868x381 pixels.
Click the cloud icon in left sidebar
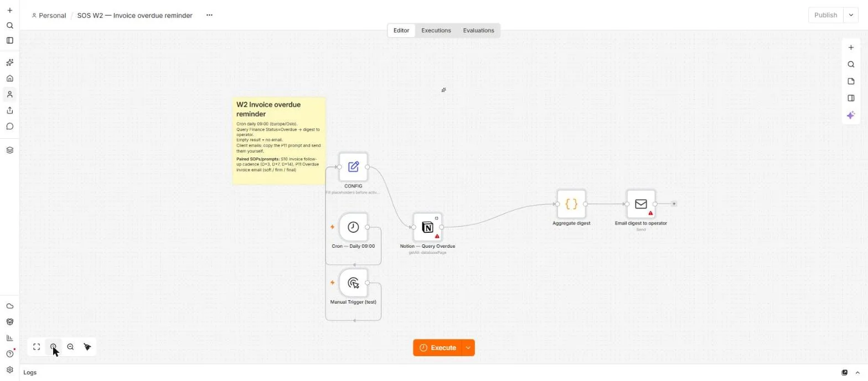pos(9,306)
